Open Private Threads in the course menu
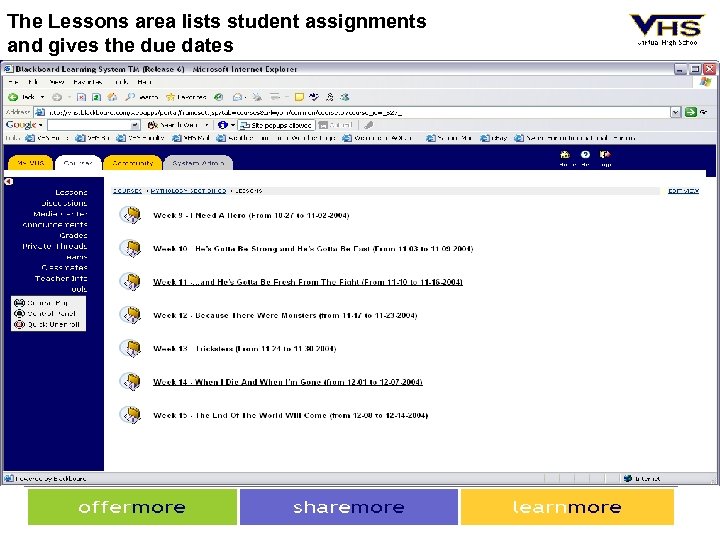The width and height of the screenshot is (720, 540). click(55, 246)
